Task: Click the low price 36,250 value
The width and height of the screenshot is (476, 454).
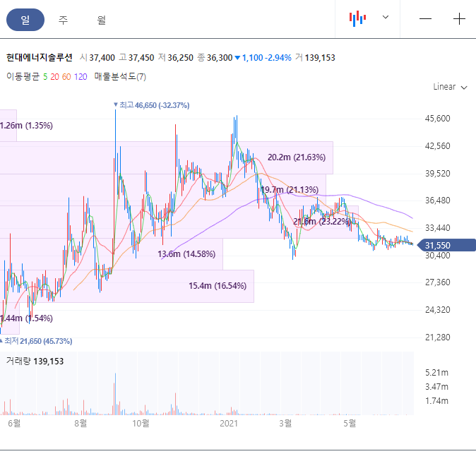Action: pyautogui.click(x=180, y=58)
